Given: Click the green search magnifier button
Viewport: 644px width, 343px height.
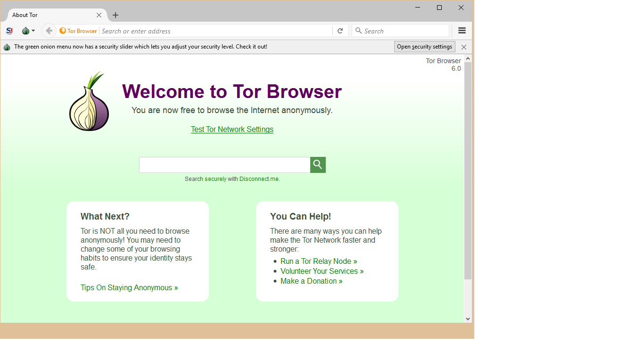Looking at the screenshot, I should (x=318, y=165).
